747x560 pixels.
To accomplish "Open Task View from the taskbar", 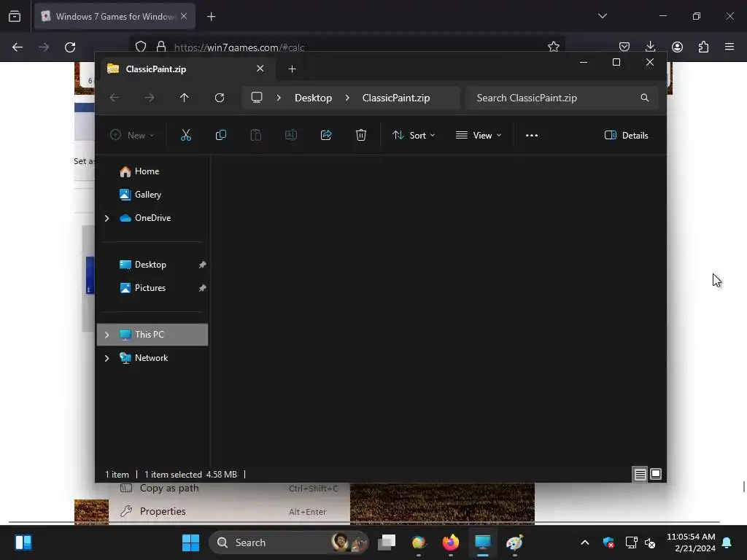I will click(x=387, y=542).
